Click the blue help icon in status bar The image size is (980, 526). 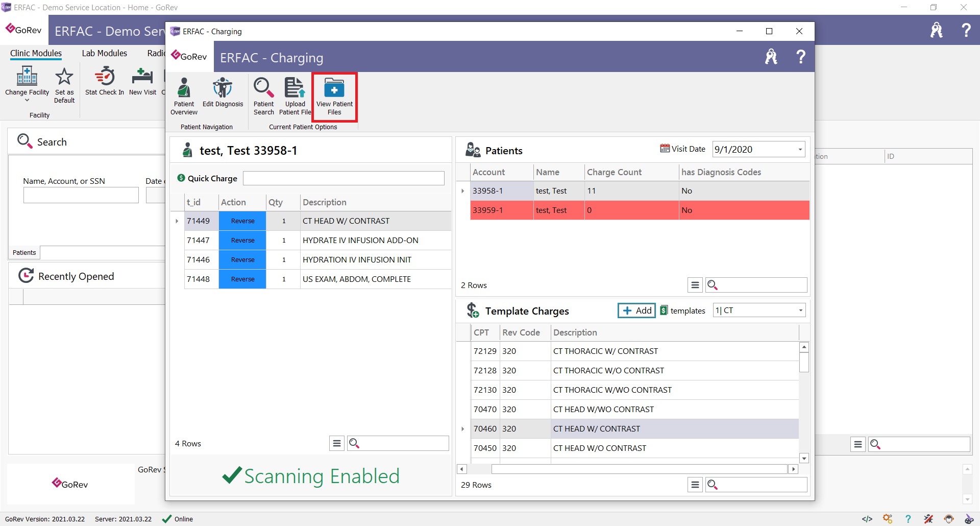point(908,519)
